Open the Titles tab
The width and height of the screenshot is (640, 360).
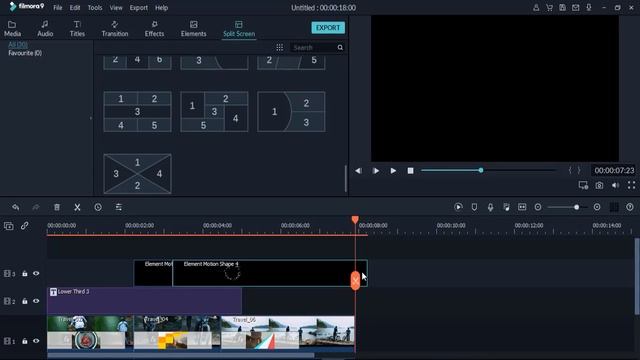[77, 29]
